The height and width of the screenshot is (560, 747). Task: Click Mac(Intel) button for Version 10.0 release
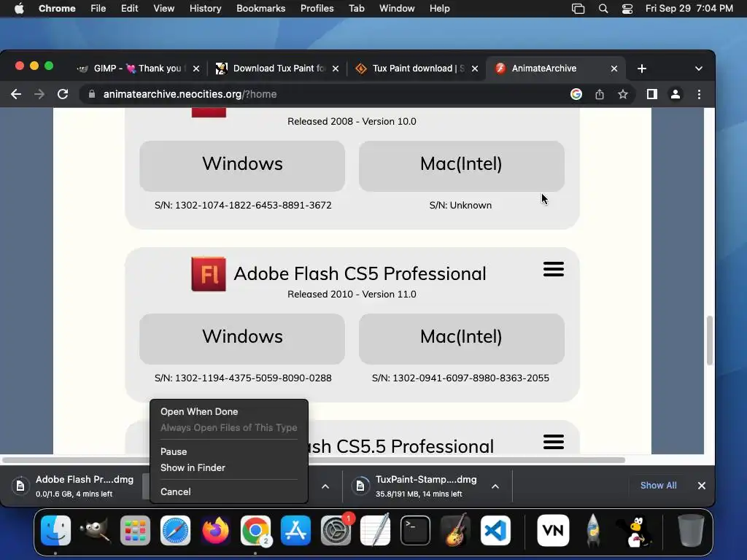pos(461,166)
